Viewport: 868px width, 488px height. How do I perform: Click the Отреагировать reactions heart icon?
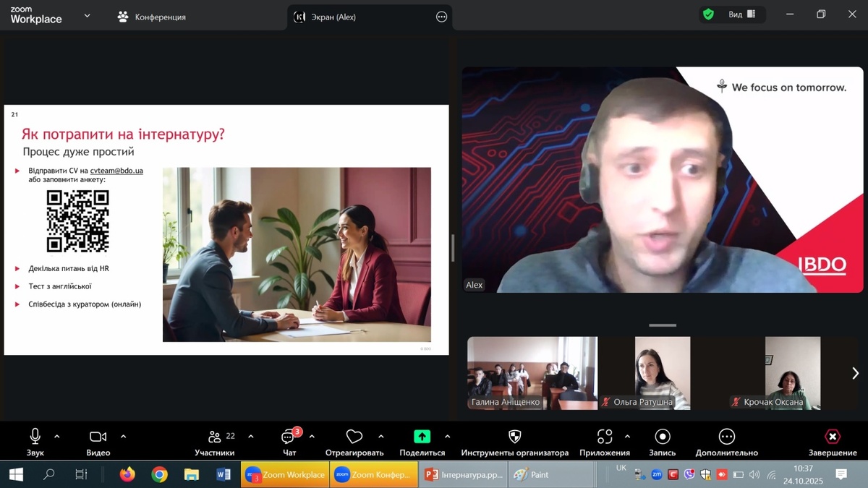(354, 437)
